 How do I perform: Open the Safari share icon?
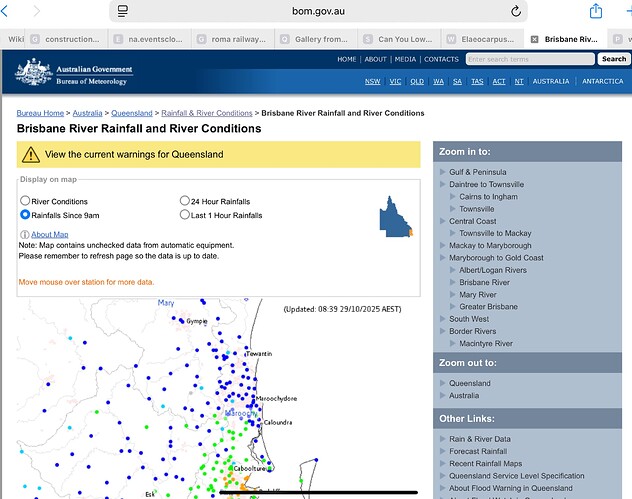[x=595, y=11]
